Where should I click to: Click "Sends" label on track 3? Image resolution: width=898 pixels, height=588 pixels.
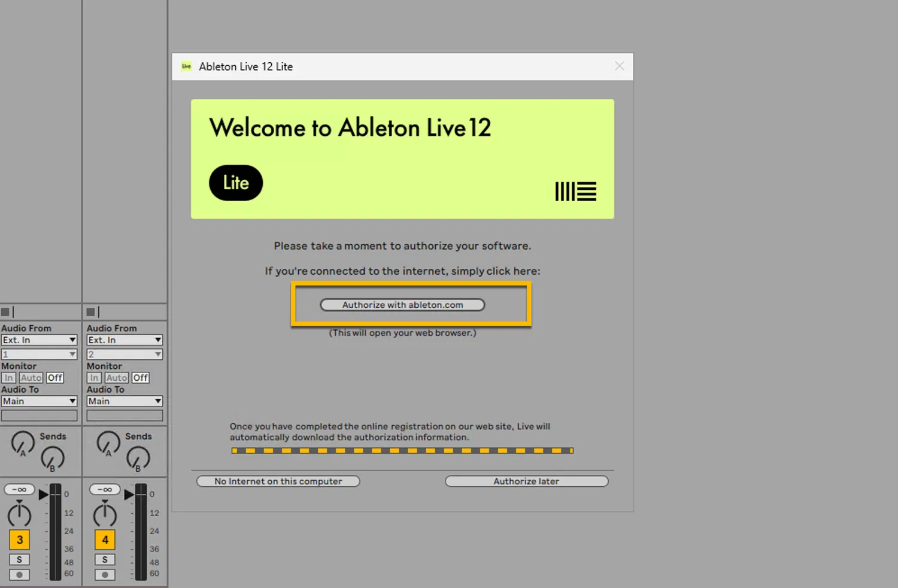(53, 437)
